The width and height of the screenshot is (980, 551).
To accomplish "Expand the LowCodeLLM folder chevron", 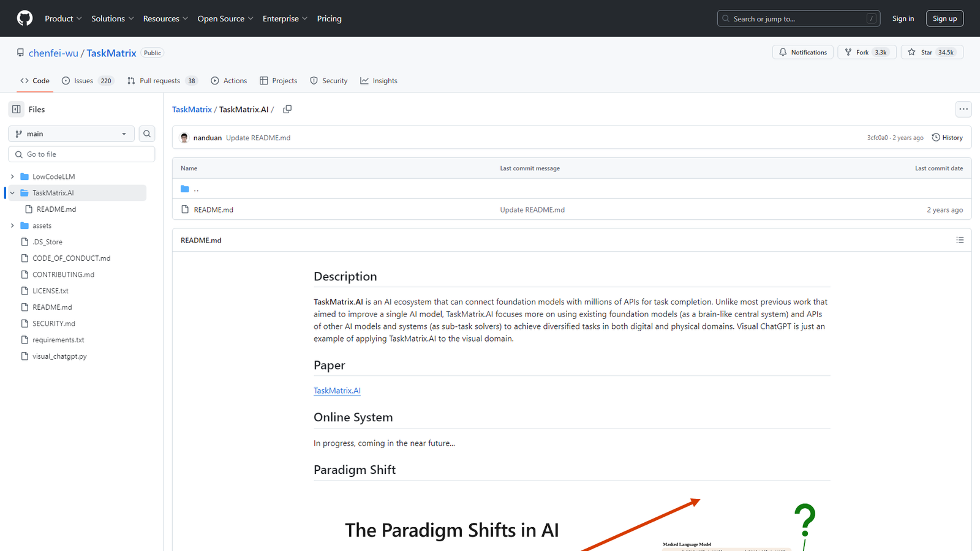I will click(12, 176).
